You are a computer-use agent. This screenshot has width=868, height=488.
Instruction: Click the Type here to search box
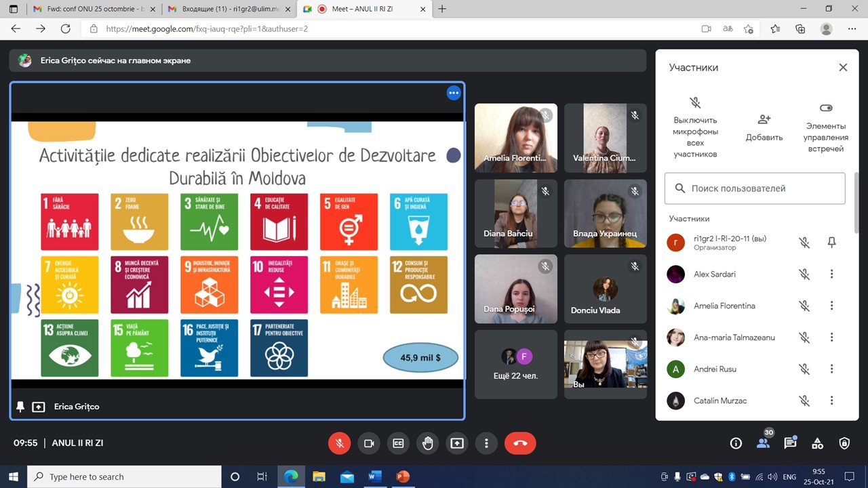[124, 476]
